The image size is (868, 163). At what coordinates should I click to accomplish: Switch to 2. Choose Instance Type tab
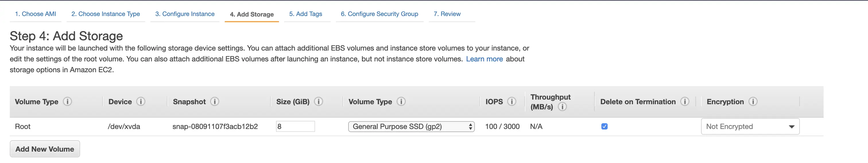[x=105, y=14]
